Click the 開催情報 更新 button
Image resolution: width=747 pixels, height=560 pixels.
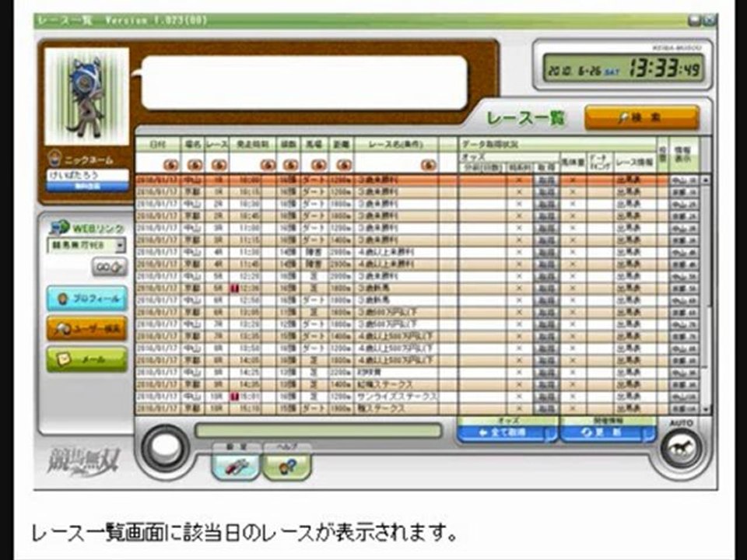608,432
